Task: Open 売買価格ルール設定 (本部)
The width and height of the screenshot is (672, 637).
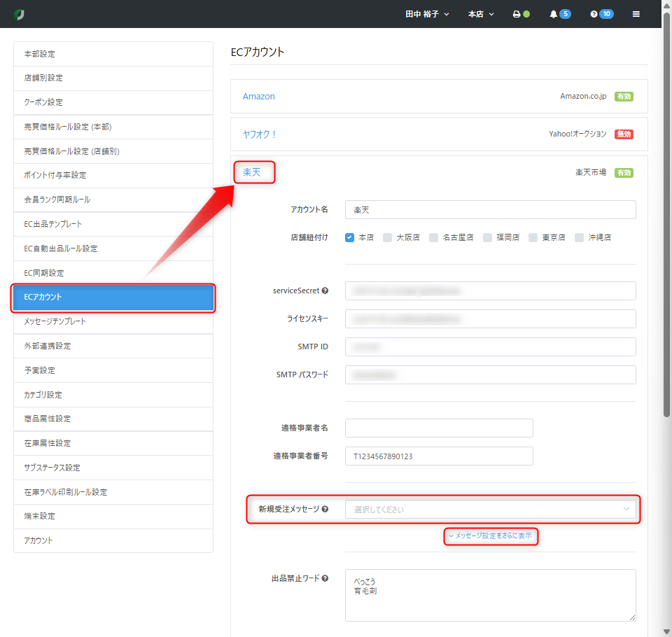Action: tap(113, 127)
